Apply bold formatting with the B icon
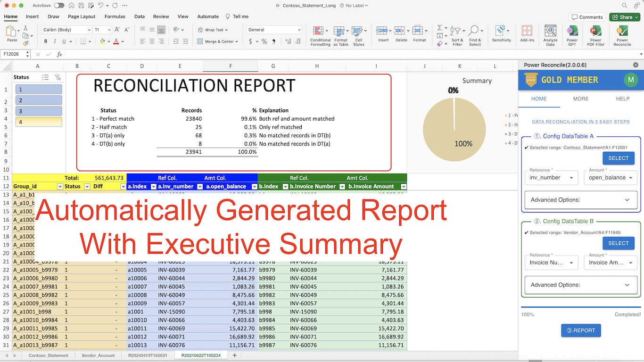644x362 pixels. tap(46, 41)
